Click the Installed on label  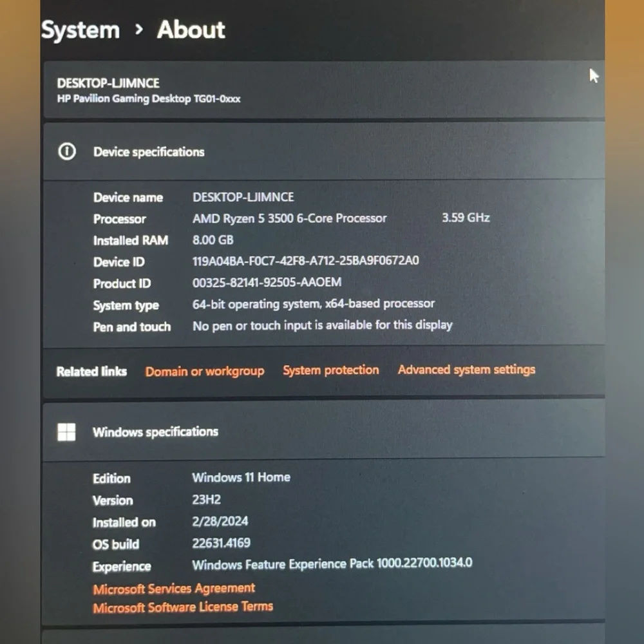pos(124,522)
